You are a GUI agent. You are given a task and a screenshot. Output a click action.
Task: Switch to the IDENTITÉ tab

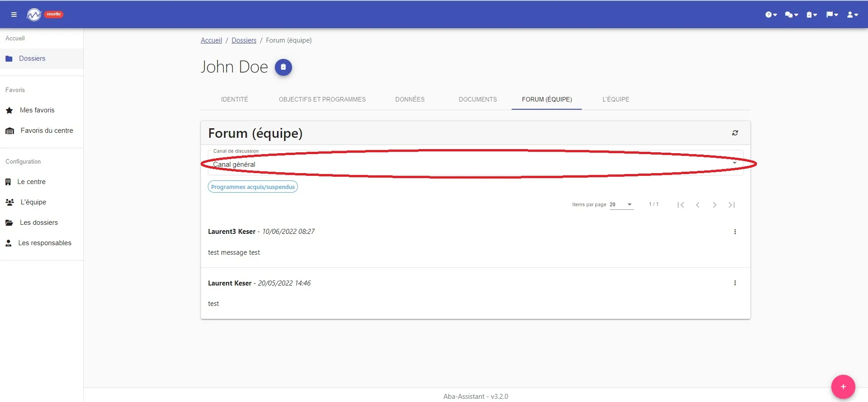[x=235, y=99]
